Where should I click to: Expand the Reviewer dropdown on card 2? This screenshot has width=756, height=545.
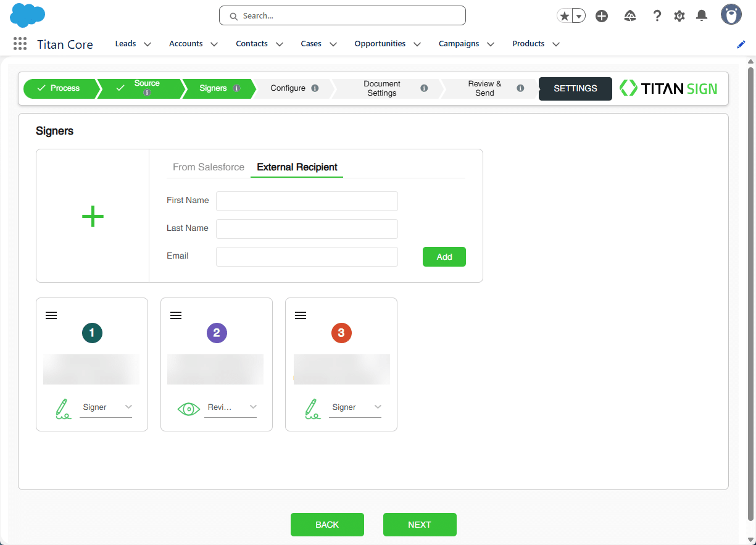pos(253,407)
